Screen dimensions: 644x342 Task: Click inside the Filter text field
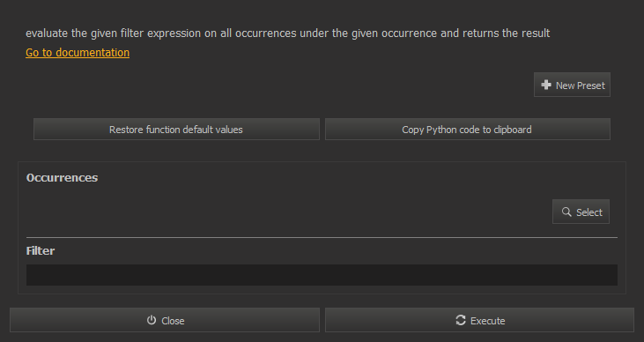tap(322, 275)
